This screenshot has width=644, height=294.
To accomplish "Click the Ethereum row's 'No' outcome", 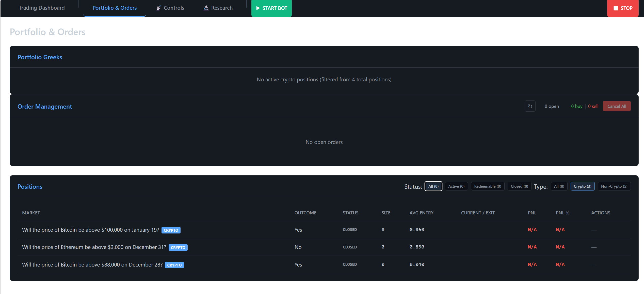I will (x=298, y=247).
